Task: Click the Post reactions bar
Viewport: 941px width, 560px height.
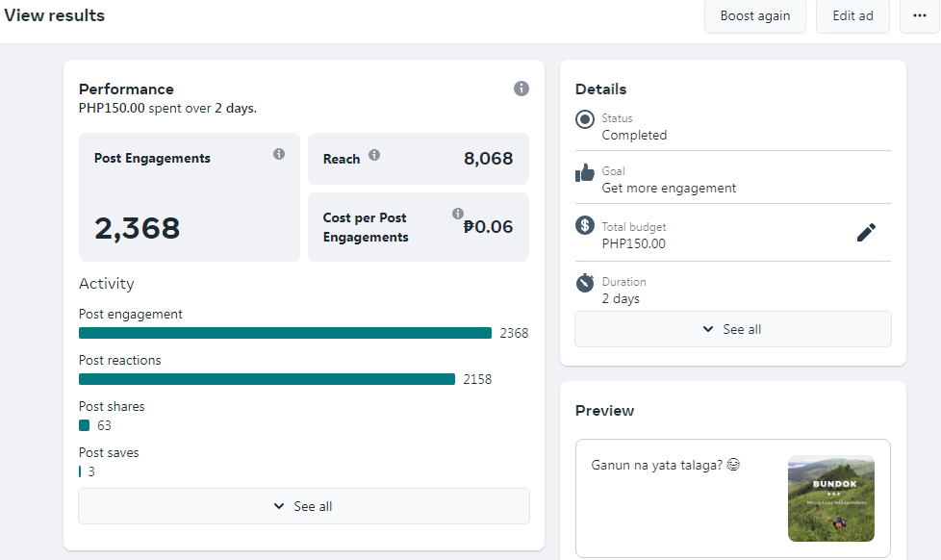Action: 267,379
